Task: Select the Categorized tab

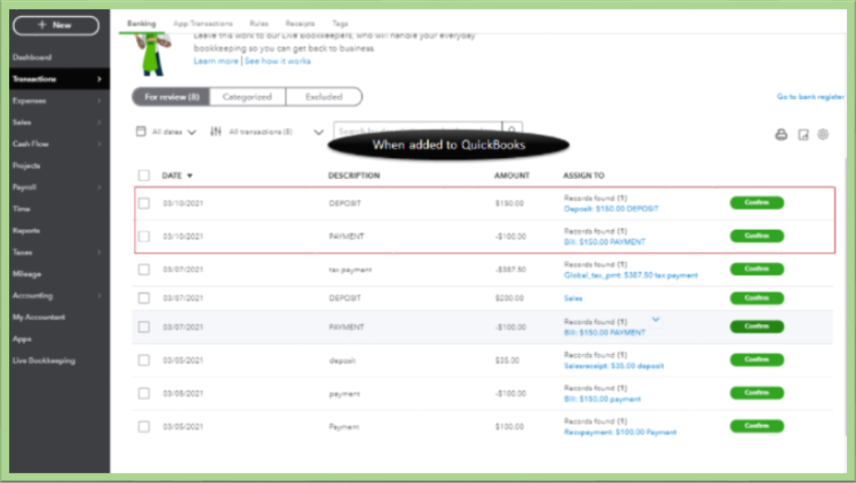Action: (x=247, y=97)
